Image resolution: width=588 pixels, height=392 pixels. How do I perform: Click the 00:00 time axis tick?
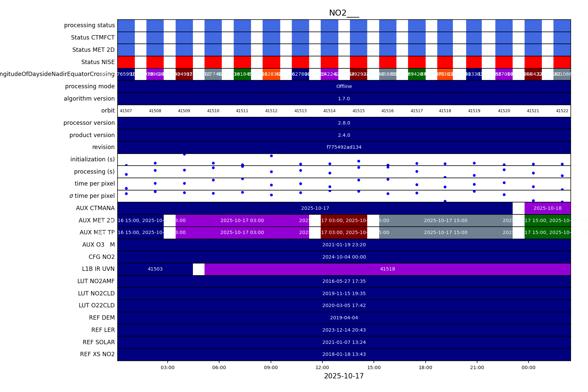(528, 367)
